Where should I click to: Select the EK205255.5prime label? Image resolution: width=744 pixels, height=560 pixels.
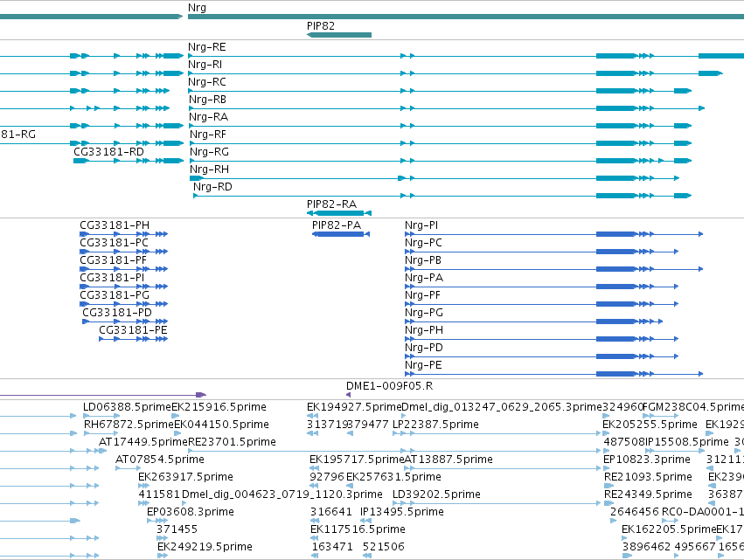coord(650,425)
